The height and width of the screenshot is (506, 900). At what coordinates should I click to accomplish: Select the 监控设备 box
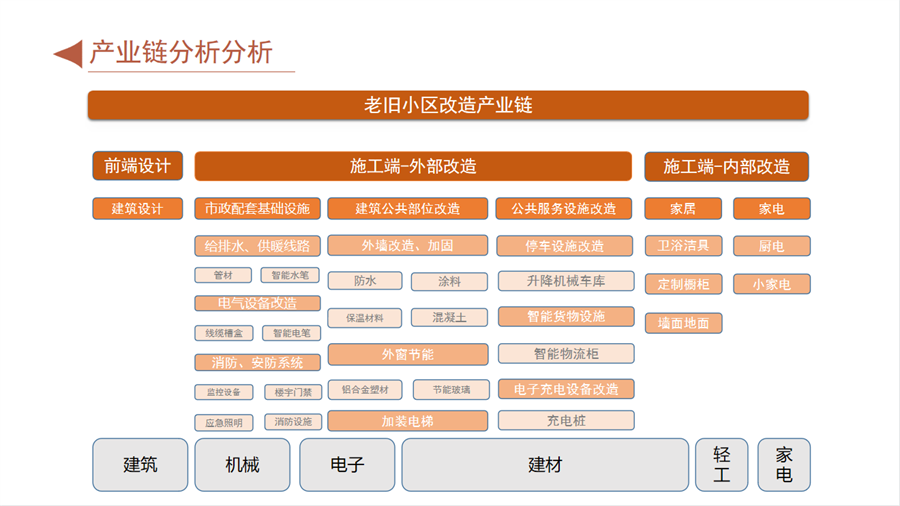tap(224, 392)
